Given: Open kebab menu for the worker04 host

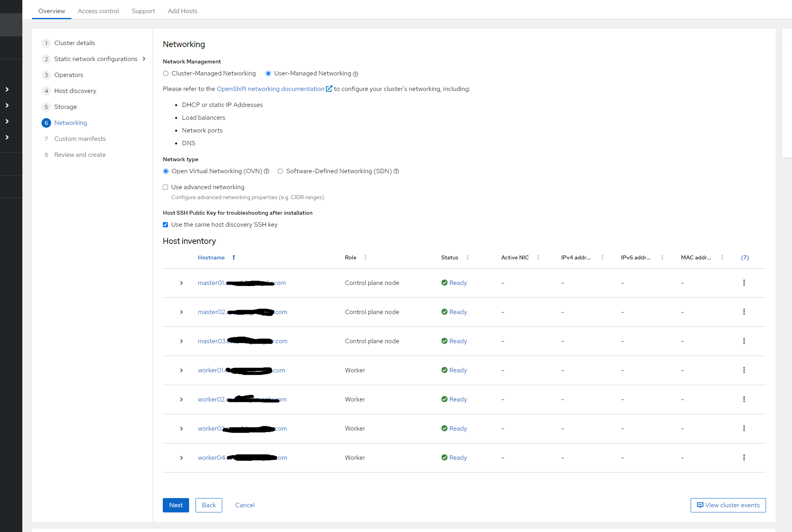Looking at the screenshot, I should 744,457.
